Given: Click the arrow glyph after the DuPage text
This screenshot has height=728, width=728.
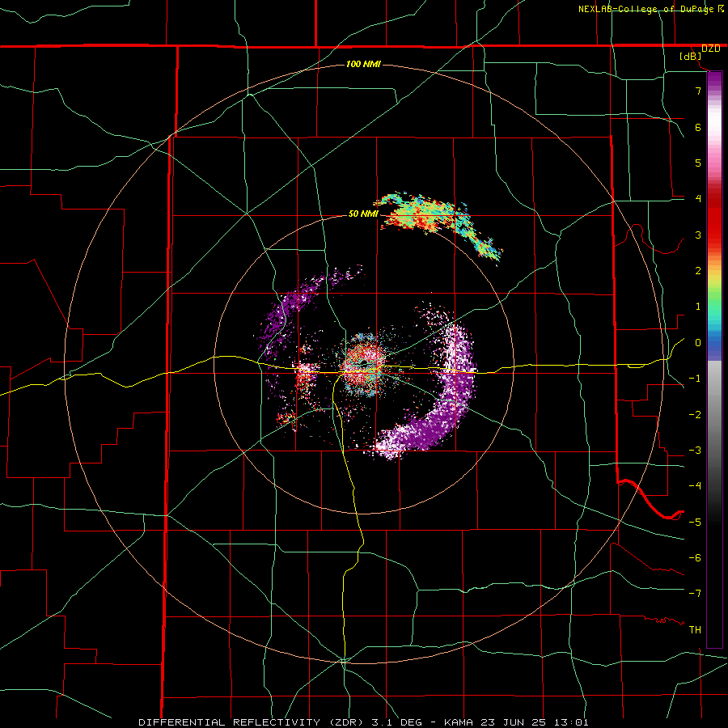Looking at the screenshot, I should 721,9.
